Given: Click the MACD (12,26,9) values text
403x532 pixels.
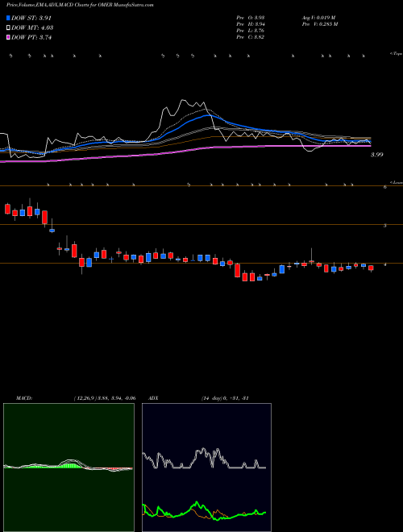Looking at the screenshot, I should click(105, 398).
